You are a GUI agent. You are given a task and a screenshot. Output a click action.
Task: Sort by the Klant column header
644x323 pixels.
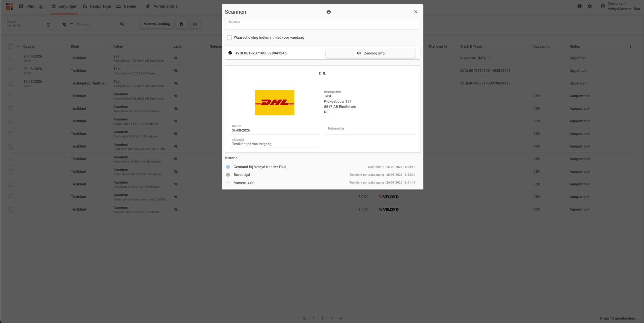click(75, 46)
